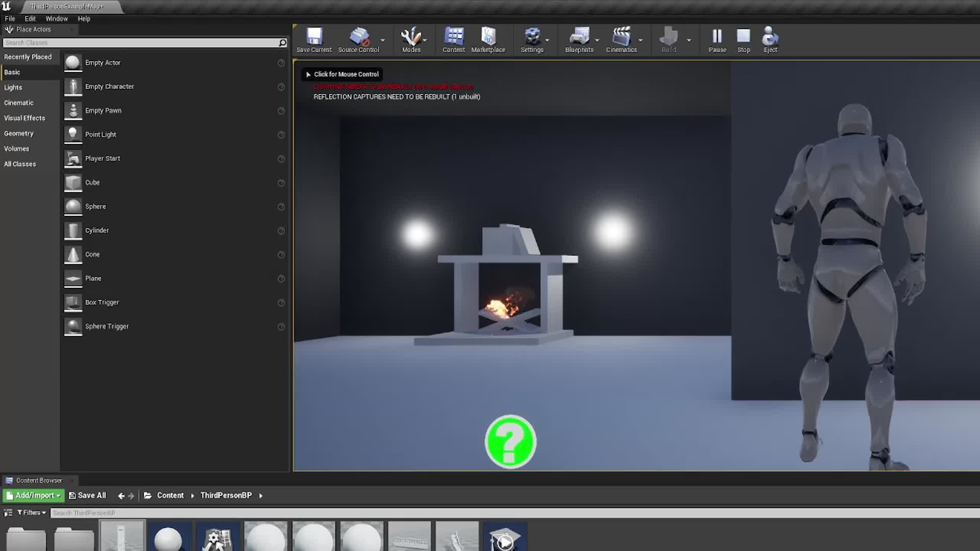
Task: Expand the Modes dropdown arrow
Action: pyautogui.click(x=425, y=40)
